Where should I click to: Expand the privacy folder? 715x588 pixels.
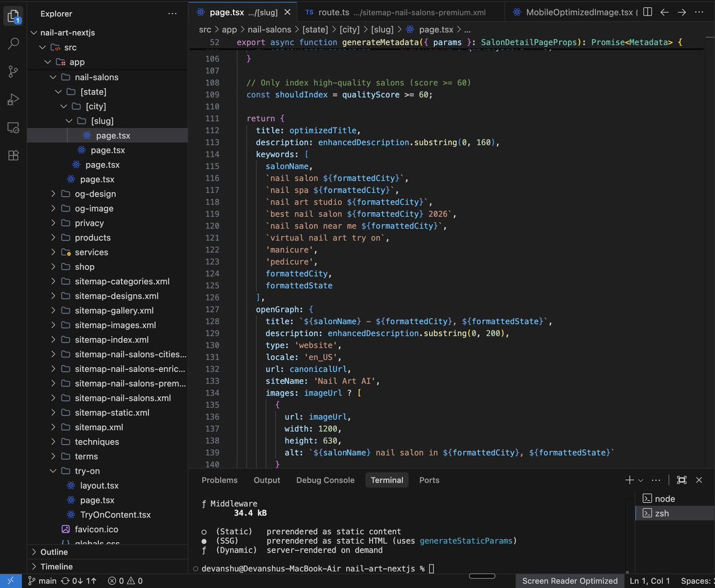tap(108, 223)
